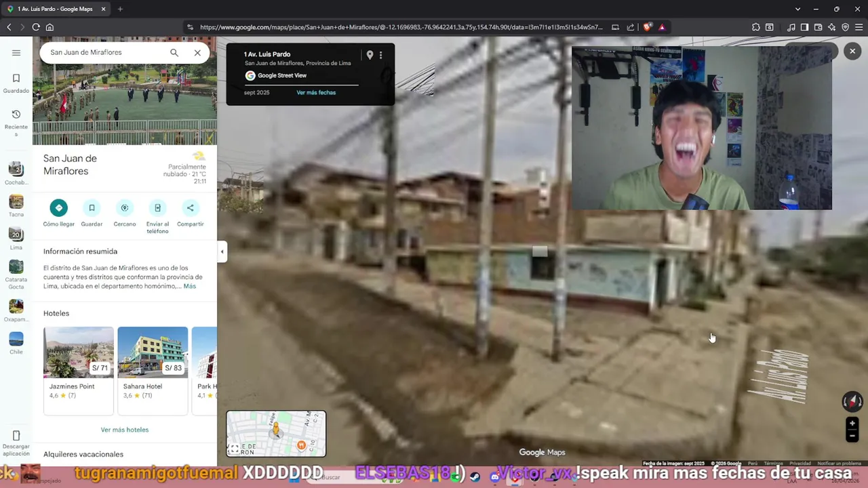Click share page icon in address bar
868x488 pixels.
(x=631, y=27)
